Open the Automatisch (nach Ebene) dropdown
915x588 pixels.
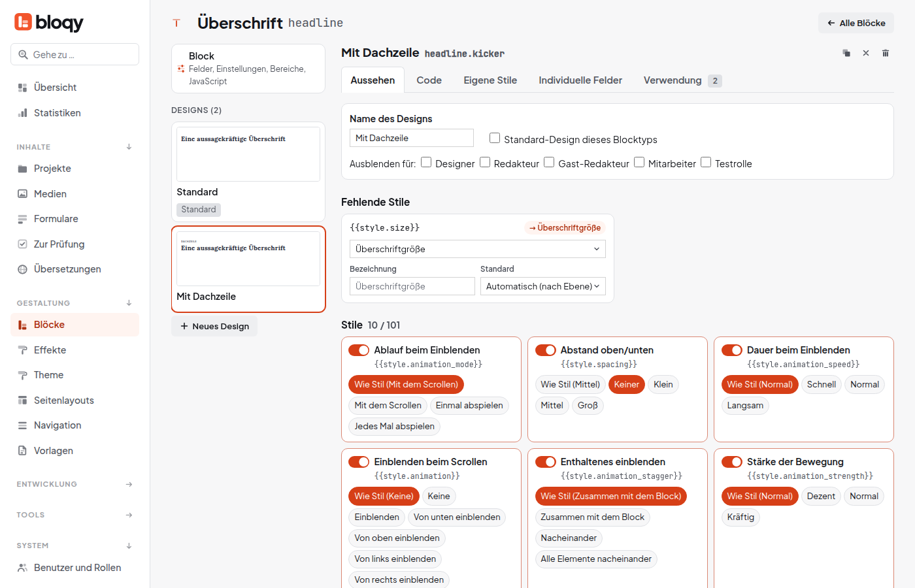coord(543,286)
